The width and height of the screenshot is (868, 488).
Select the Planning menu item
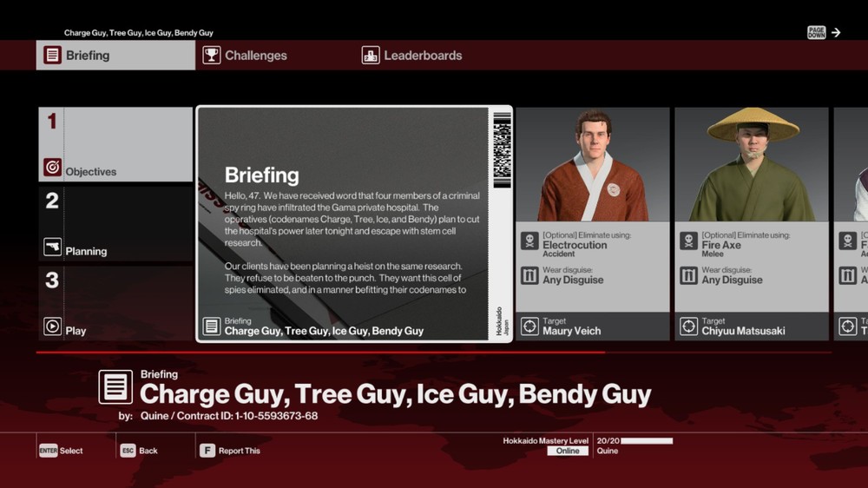115,224
